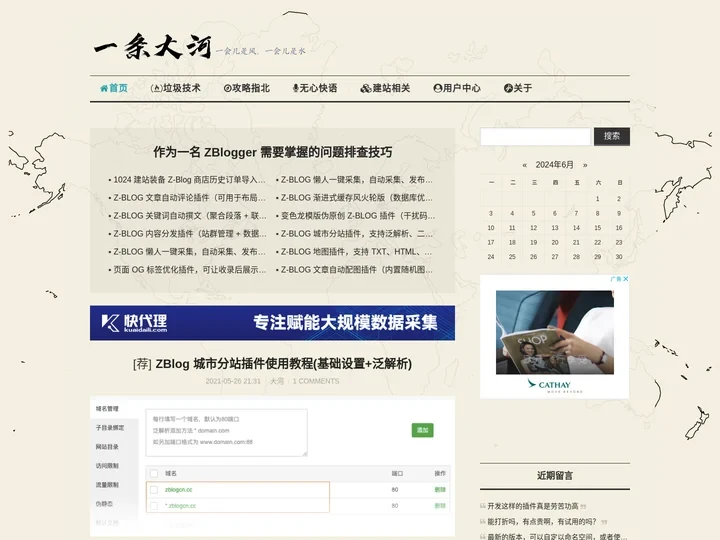Viewport: 720px width, 540px height.
Task: Click the post date 2021-05-26 21:31
Action: pos(233,381)
